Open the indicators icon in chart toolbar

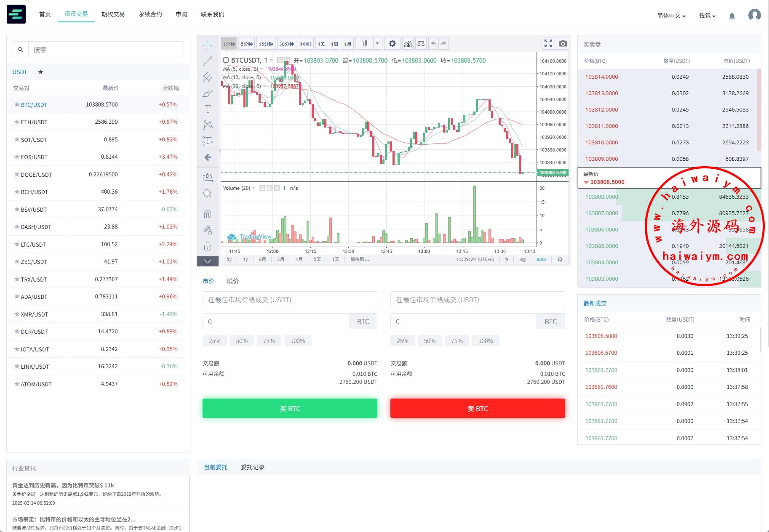tap(408, 44)
